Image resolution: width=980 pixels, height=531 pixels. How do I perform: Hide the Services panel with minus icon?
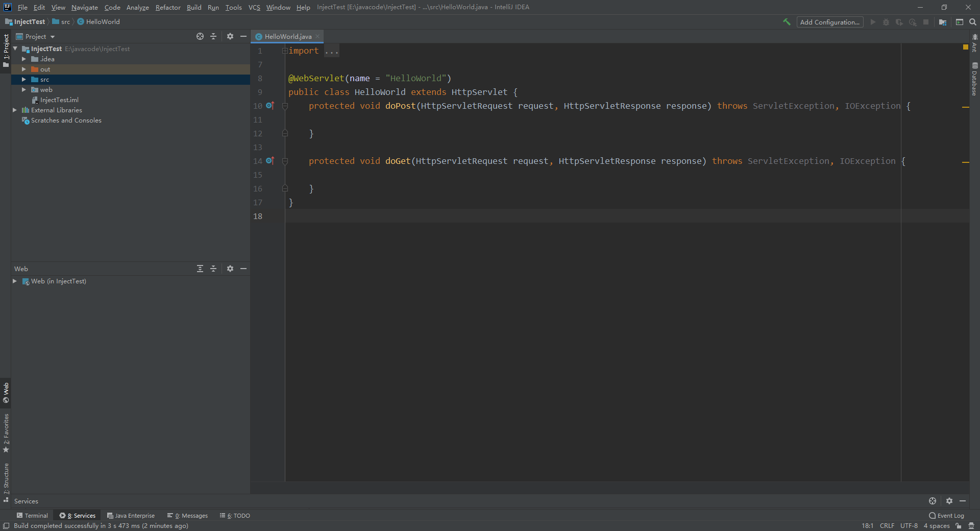pos(963,501)
